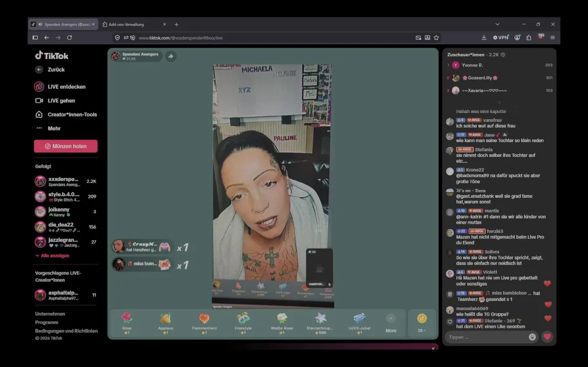Viewport: 588px width, 367px height.
Task: Open LIVE entdecken in the sidebar
Action: coord(60,87)
